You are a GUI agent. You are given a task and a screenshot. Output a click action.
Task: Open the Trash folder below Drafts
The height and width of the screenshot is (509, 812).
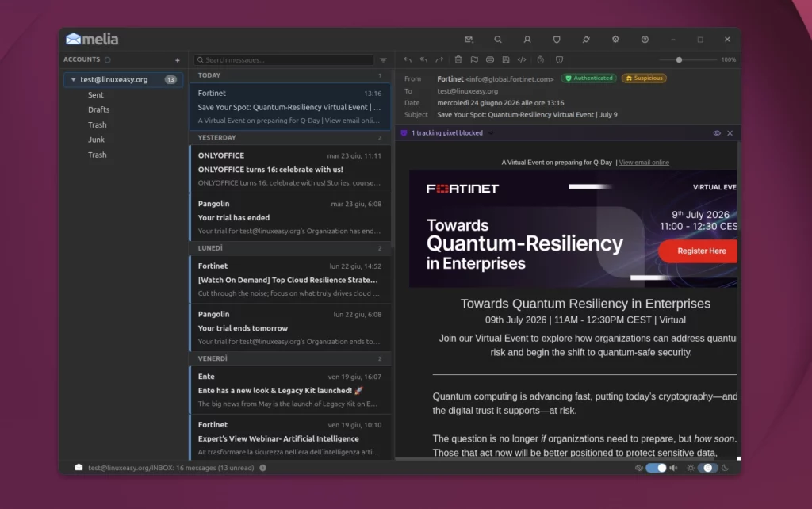point(97,124)
